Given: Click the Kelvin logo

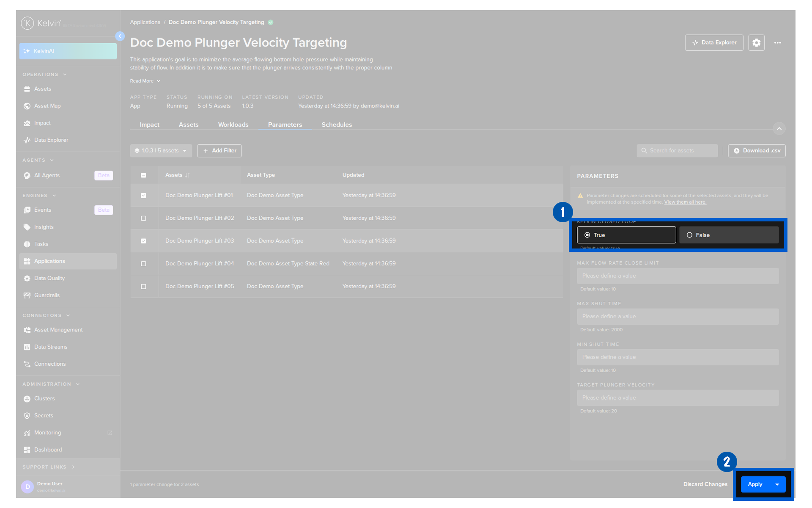Looking at the screenshot, I should click(x=41, y=23).
